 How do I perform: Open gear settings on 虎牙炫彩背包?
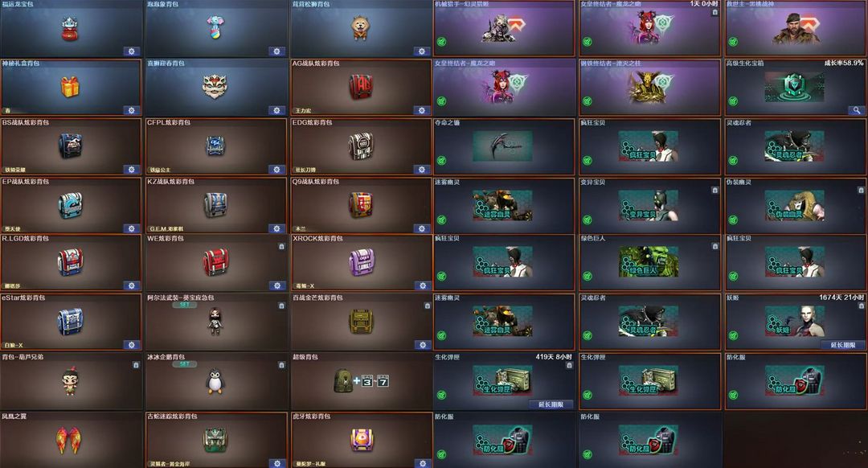point(422,463)
